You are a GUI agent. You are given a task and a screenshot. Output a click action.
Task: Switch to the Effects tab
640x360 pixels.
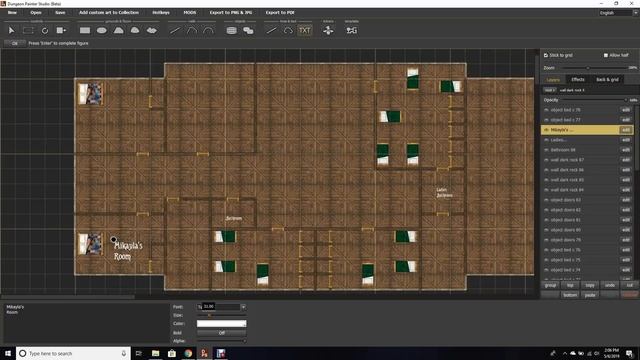tap(578, 80)
